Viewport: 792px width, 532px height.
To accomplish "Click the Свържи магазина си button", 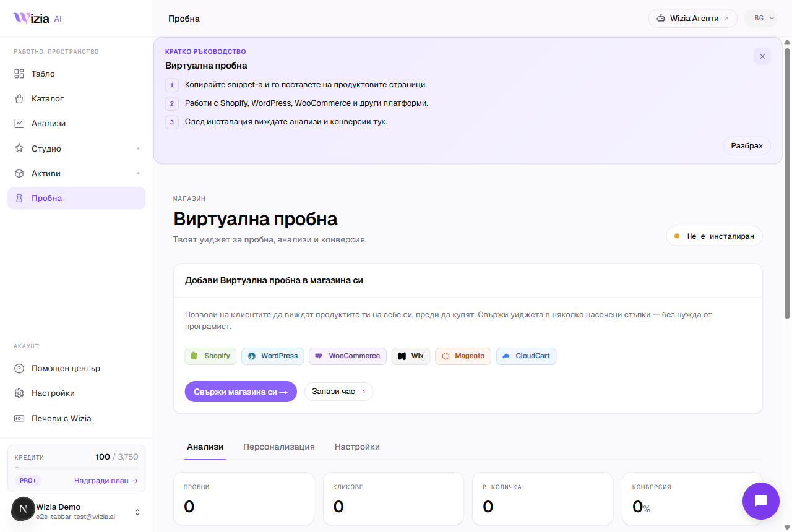I will click(241, 392).
